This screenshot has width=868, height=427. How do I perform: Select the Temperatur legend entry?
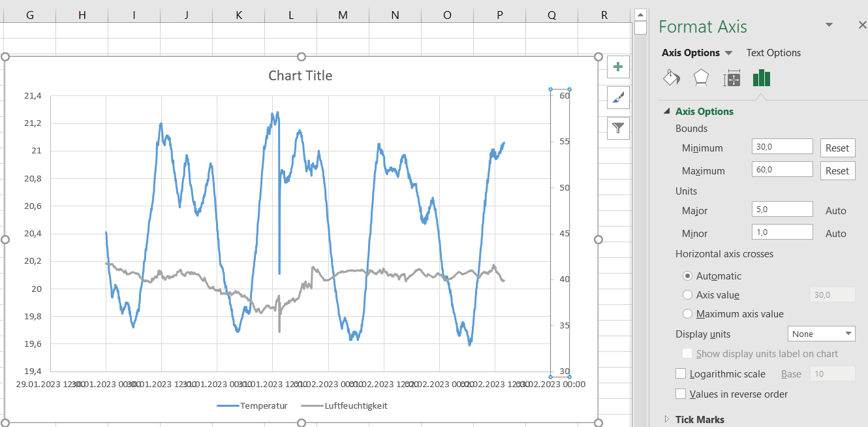pos(252,406)
